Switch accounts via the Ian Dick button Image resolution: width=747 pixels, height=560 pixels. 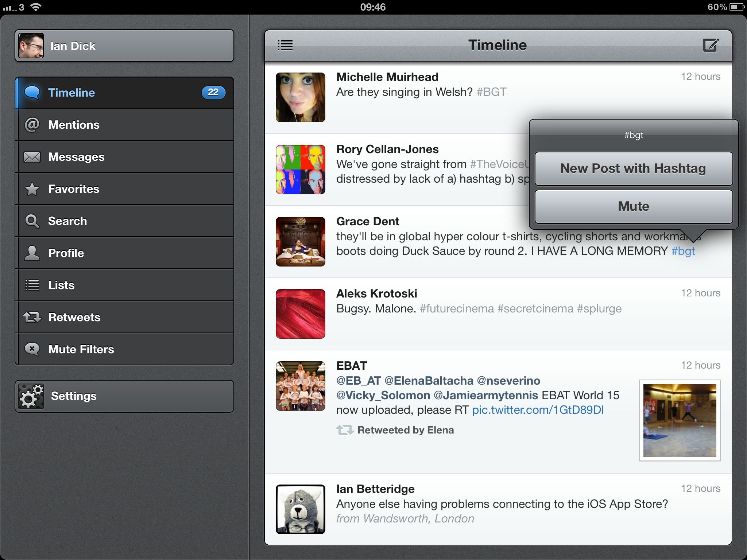tap(124, 46)
